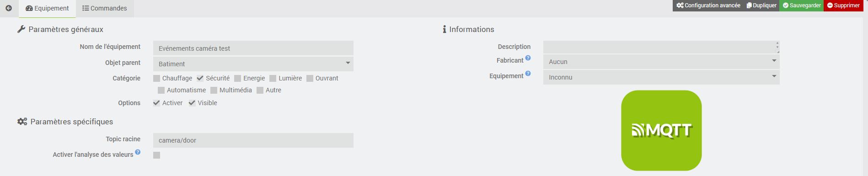This screenshot has width=868, height=176.
Task: Toggle the Visible option checkbox
Action: (192, 103)
